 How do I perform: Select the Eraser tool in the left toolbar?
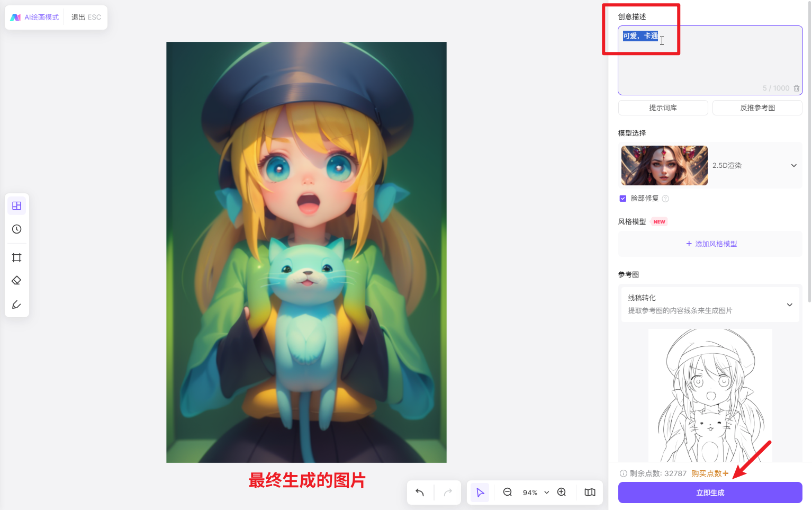pyautogui.click(x=16, y=280)
